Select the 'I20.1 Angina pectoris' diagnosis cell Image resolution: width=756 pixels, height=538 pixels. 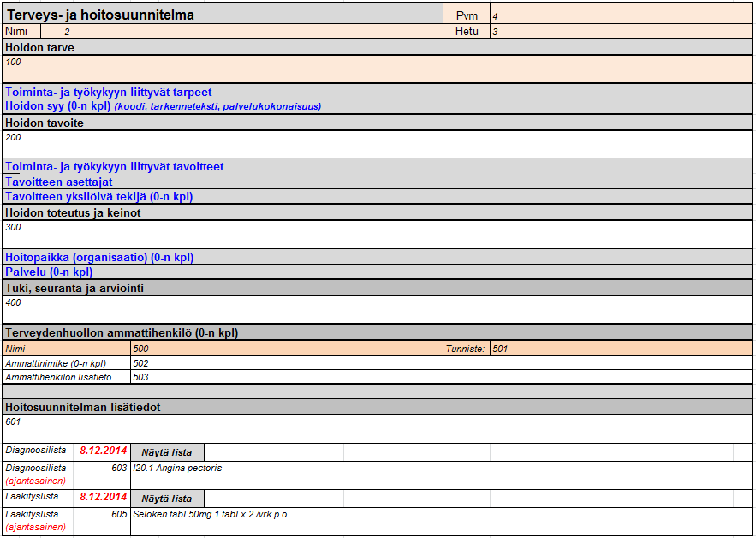[x=441, y=475]
